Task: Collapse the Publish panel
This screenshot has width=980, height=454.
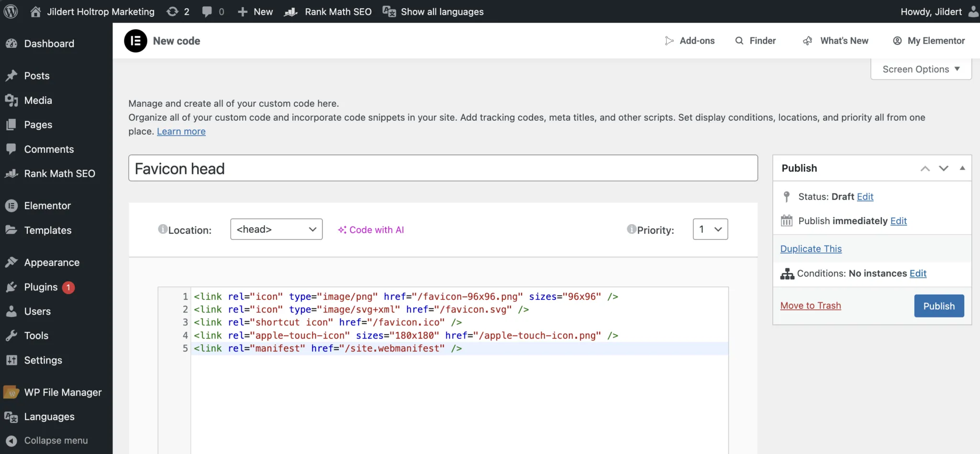Action: pos(962,168)
